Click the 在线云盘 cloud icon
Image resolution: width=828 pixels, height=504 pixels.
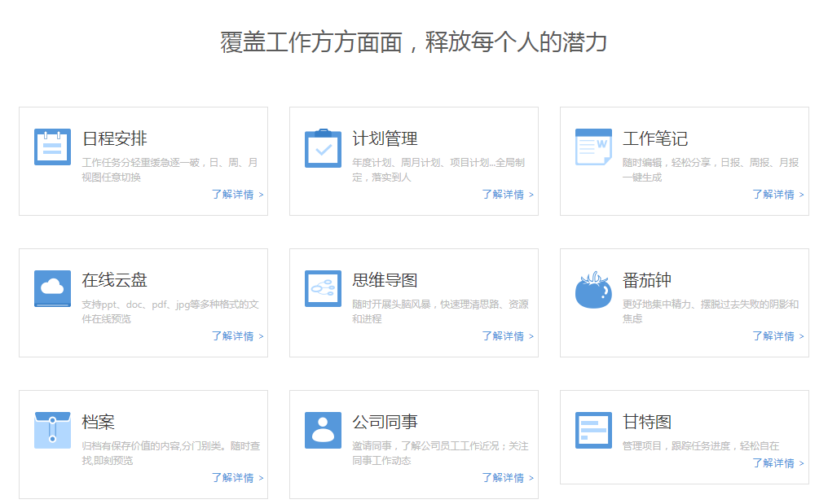pos(52,287)
